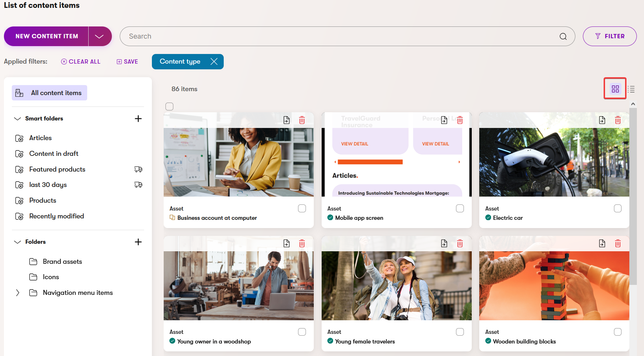
Task: Add a new smart folder
Action: [138, 119]
